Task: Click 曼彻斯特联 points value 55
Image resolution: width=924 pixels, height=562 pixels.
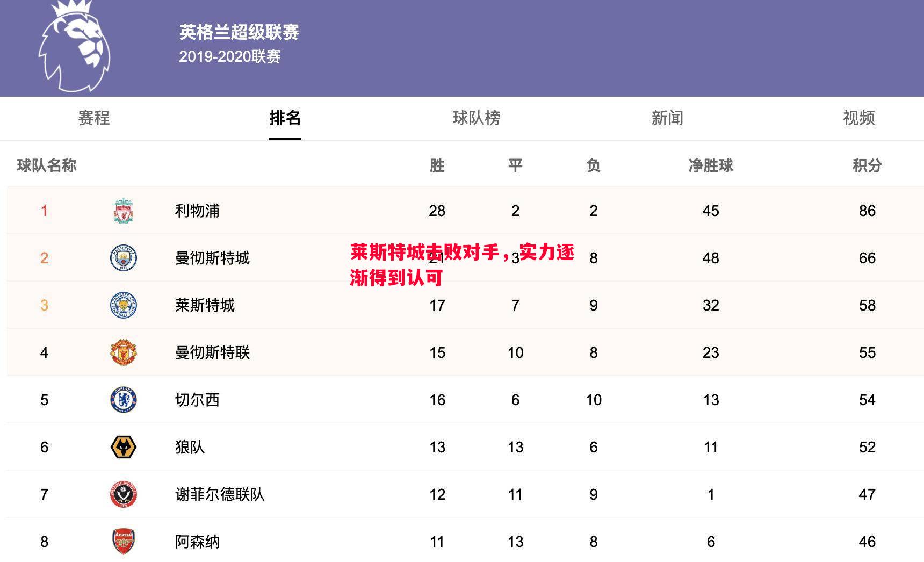Action: [867, 352]
